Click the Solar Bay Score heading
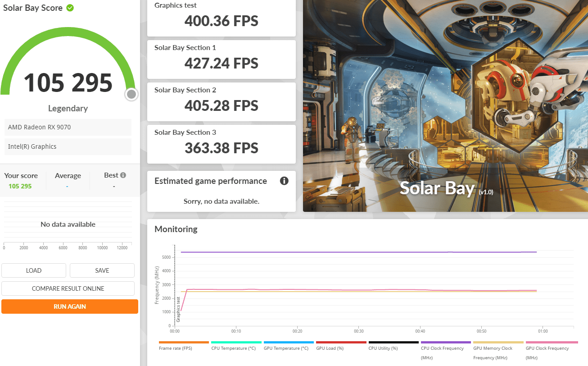 [33, 8]
